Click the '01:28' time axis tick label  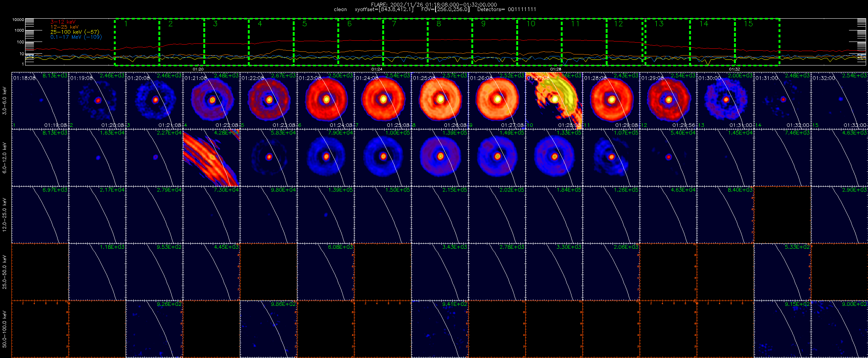[555, 69]
